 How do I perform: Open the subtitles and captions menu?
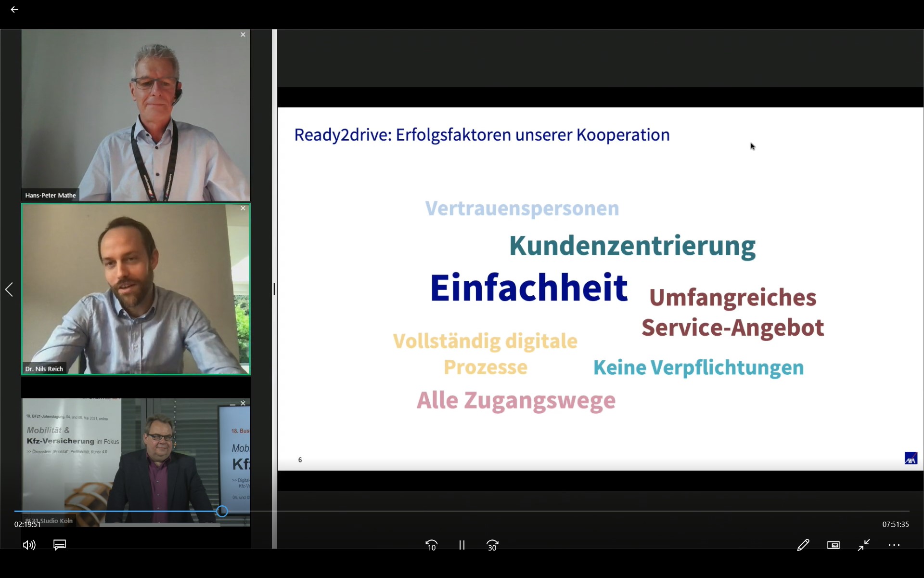pos(60,545)
